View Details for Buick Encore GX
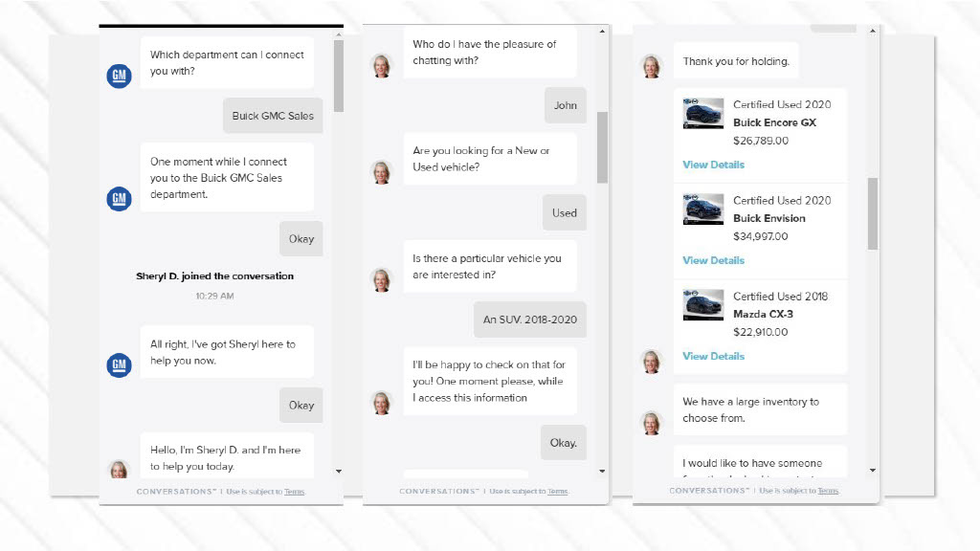This screenshot has height=551, width=980. pyautogui.click(x=713, y=165)
